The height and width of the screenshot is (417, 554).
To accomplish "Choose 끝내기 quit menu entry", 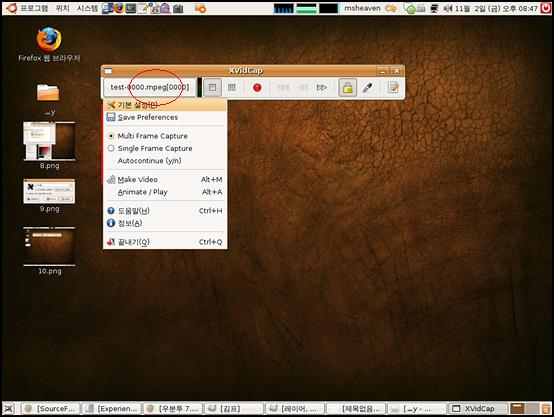I will [x=165, y=242].
